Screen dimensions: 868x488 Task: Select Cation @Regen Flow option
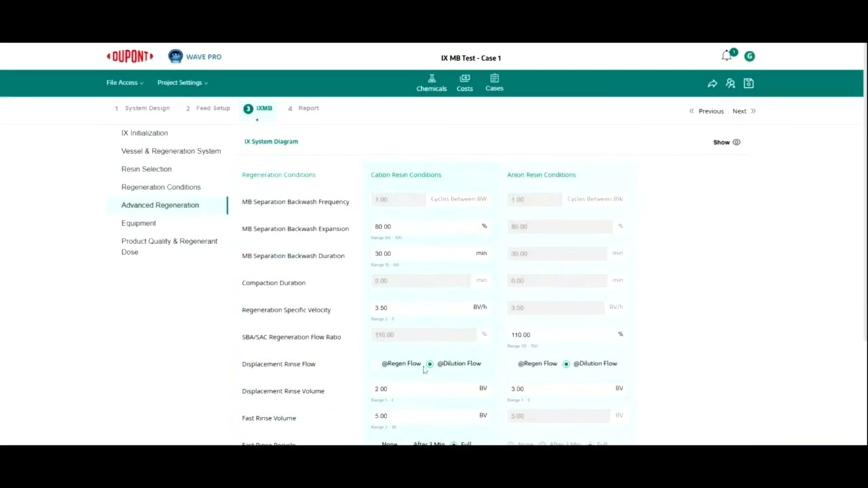coord(401,363)
